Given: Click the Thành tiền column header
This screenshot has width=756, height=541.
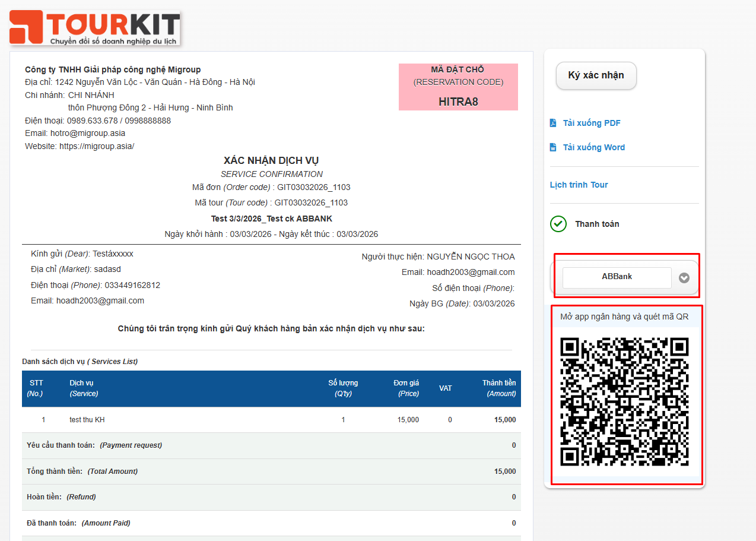Looking at the screenshot, I should click(x=498, y=388).
